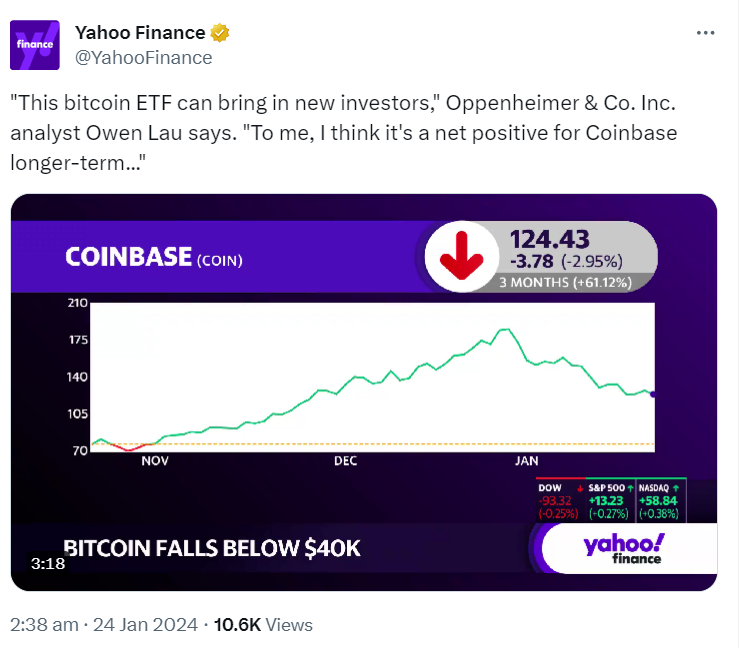Click the 3:18 video duration badge

[48, 563]
